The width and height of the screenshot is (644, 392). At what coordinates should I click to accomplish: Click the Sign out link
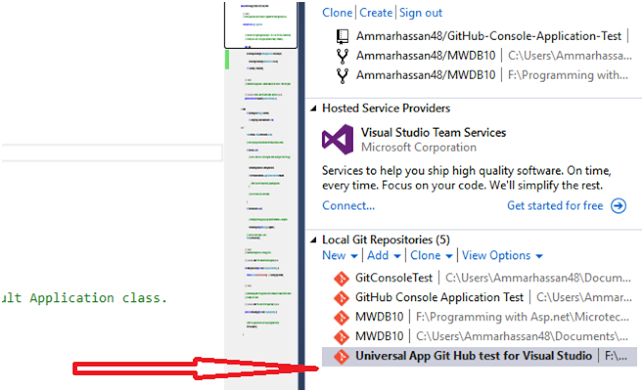point(421,13)
